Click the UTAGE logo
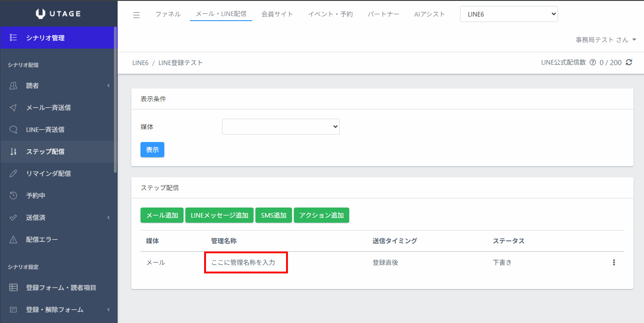Screen dimensions: 644x323 [x=58, y=14]
